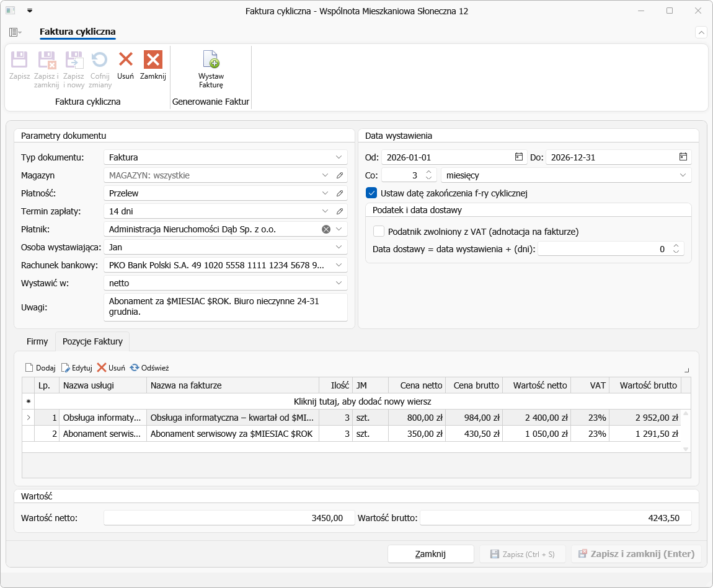Clear the Płatnik field with the X icon

click(x=326, y=229)
